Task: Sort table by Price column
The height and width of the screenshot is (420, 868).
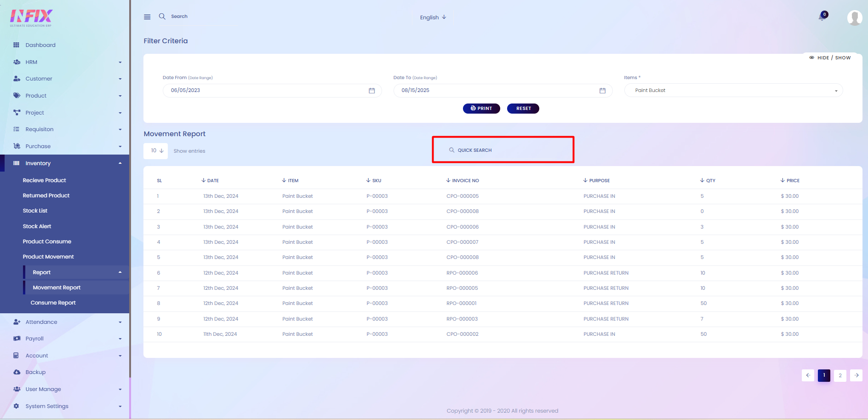Action: tap(790, 181)
